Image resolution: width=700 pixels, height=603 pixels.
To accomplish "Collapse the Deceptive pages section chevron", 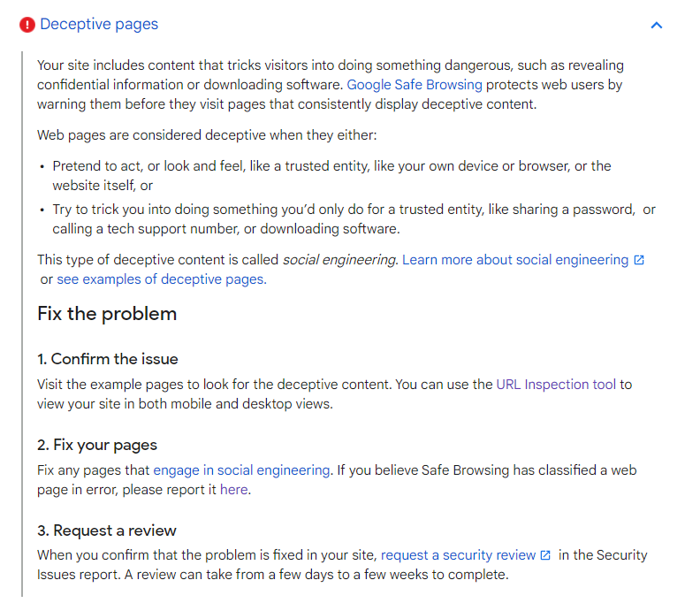I will click(x=656, y=26).
